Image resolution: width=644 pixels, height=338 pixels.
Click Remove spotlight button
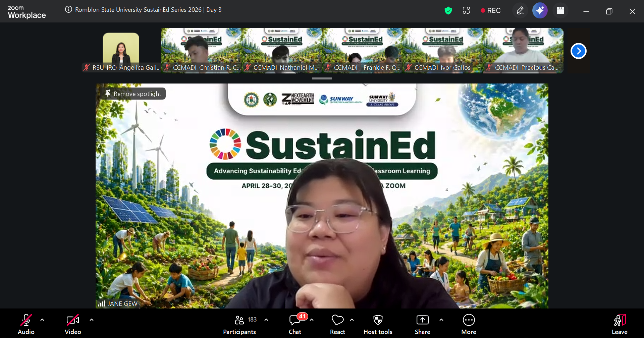(133, 94)
